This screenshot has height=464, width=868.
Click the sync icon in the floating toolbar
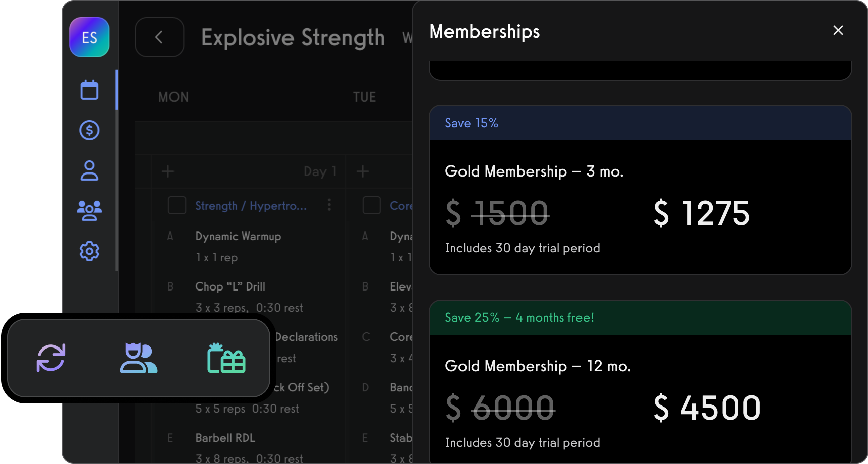coord(51,358)
